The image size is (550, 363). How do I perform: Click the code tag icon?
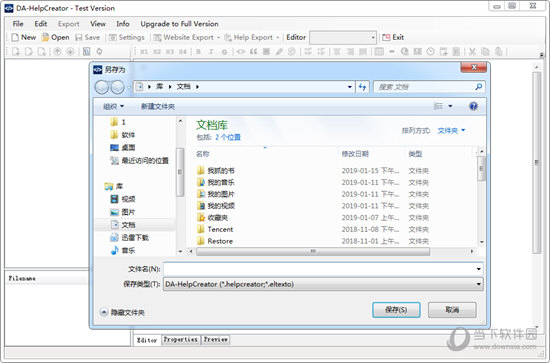[x=241, y=52]
